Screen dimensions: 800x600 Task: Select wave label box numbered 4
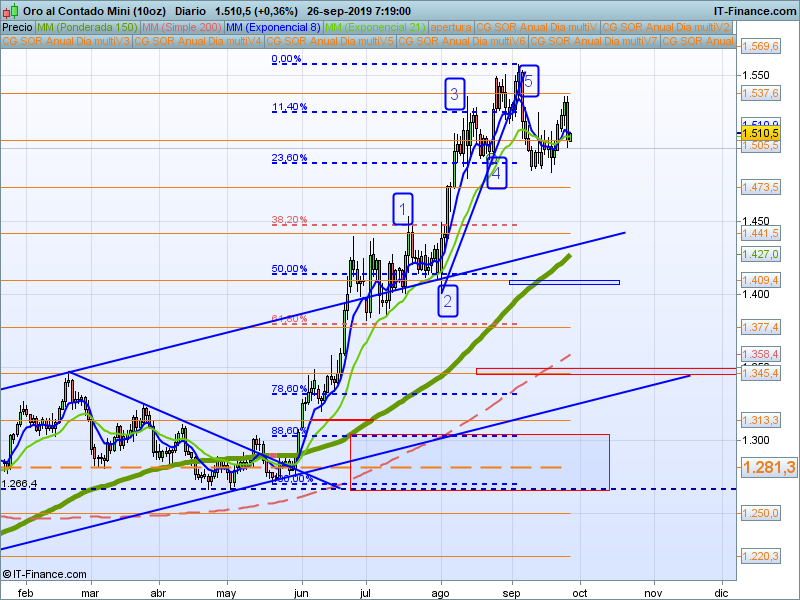496,173
